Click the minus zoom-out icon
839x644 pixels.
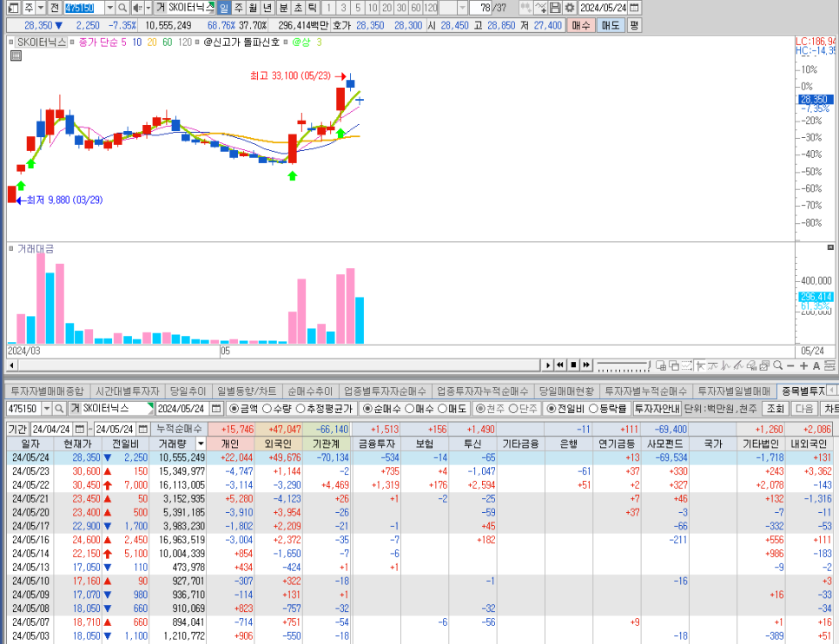791,365
